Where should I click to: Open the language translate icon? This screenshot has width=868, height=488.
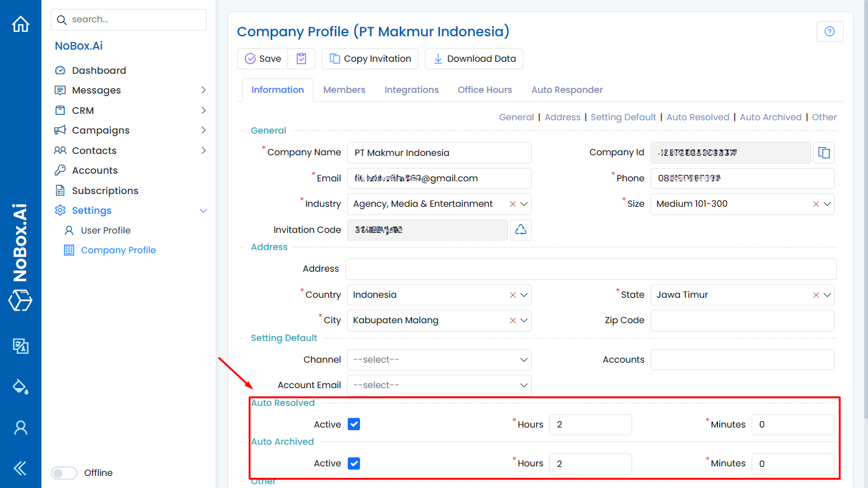tap(20, 345)
